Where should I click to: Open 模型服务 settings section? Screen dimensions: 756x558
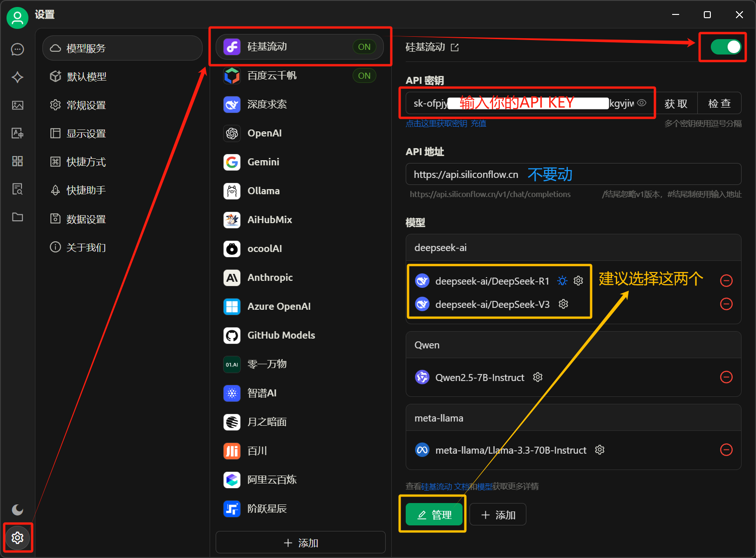(123, 48)
